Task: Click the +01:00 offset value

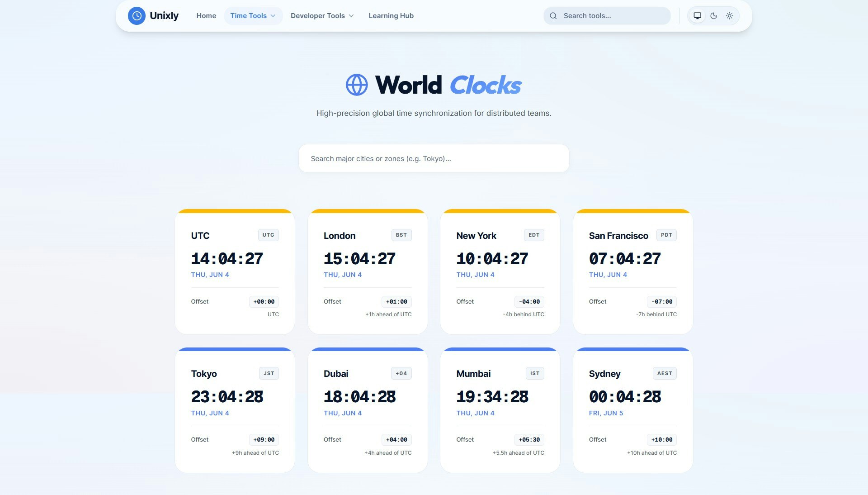Action: pos(396,302)
